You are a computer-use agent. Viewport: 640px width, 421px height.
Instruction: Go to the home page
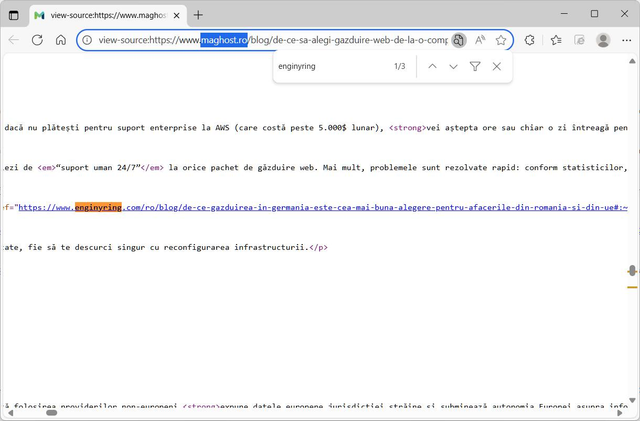point(61,40)
